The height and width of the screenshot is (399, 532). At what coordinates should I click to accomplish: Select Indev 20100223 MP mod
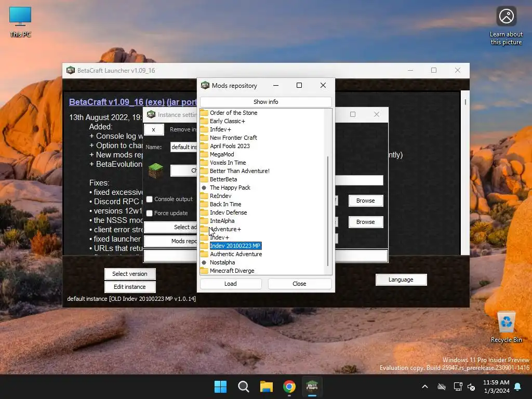pos(235,246)
